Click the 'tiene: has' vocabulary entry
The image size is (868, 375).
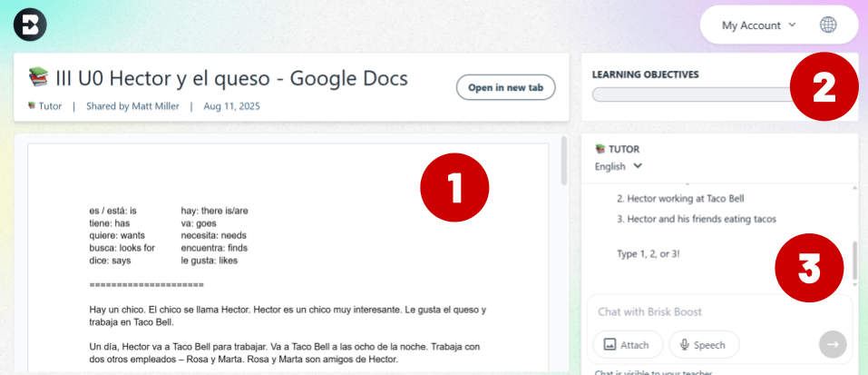point(109,223)
